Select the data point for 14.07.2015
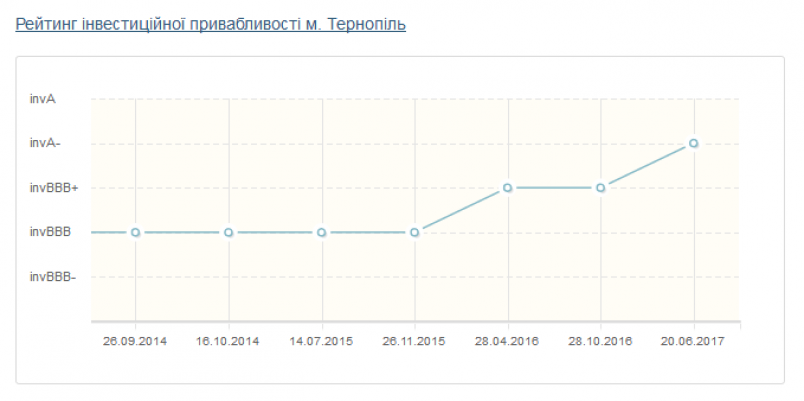Viewport: 804px width, 401px height. pos(321,233)
